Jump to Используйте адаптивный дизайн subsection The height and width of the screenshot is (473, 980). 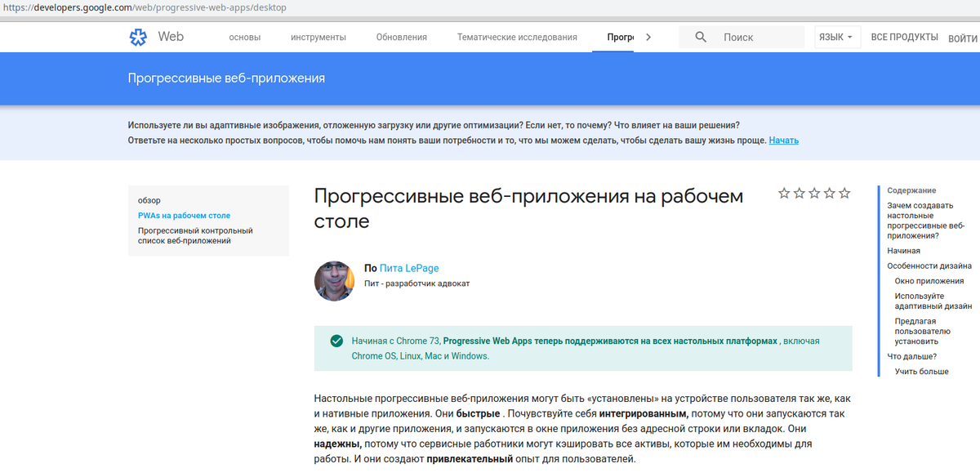pyautogui.click(x=933, y=301)
